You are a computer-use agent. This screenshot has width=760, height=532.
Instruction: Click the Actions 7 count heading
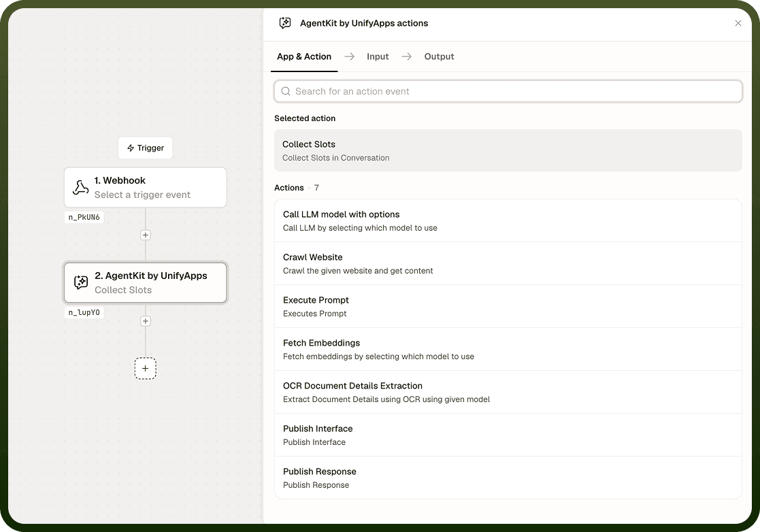click(x=297, y=188)
